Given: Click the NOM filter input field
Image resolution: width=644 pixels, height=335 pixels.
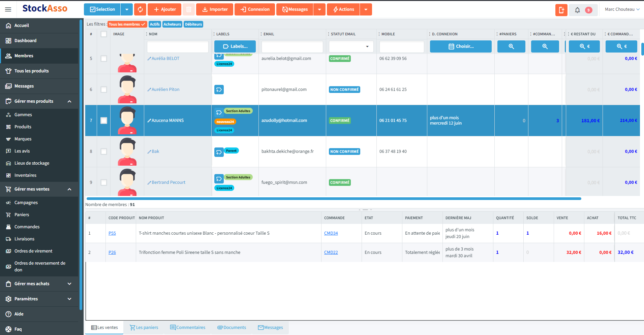Looking at the screenshot, I should click(178, 46).
